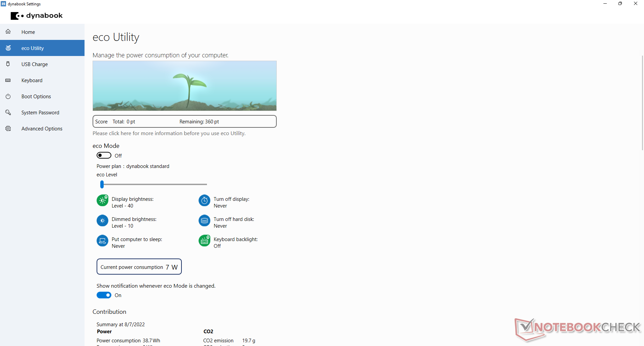Viewport: 644px width, 346px height.
Task: Click 'Keyboard backlight: Off' text
Action: click(236, 243)
